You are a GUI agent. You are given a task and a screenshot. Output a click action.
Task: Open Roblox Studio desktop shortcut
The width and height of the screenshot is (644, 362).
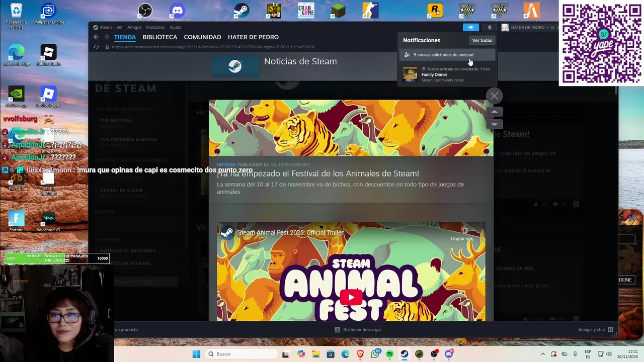[x=48, y=55]
